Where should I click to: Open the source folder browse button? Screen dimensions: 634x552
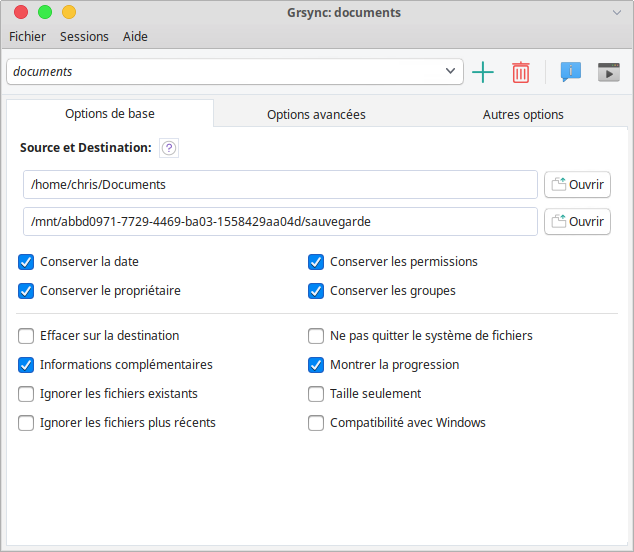point(577,185)
